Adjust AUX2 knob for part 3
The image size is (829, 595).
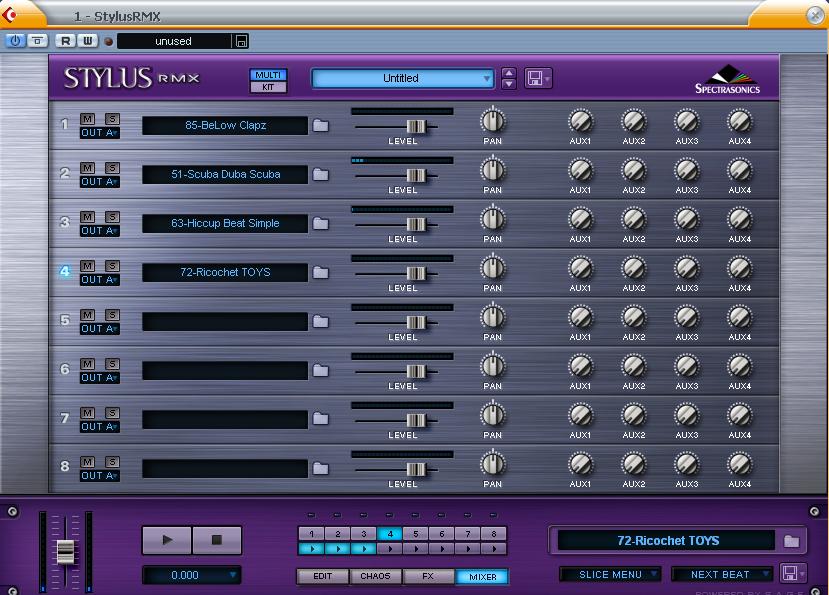click(633, 219)
